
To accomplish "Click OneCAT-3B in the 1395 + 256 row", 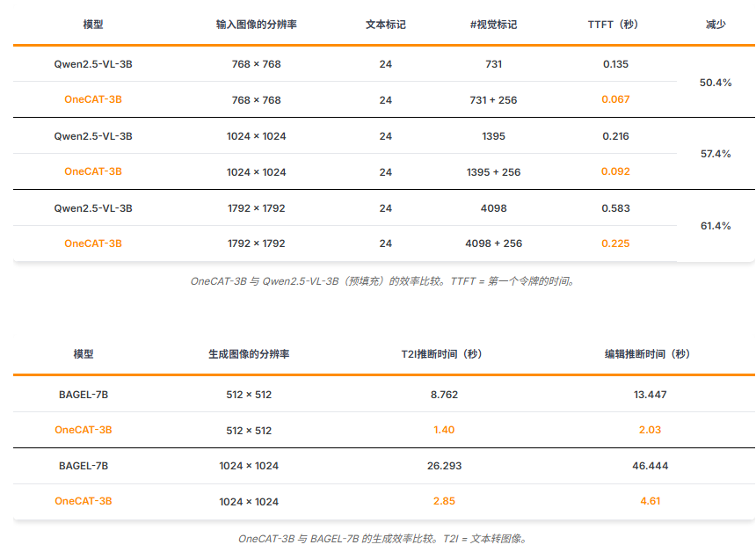I will (93, 171).
